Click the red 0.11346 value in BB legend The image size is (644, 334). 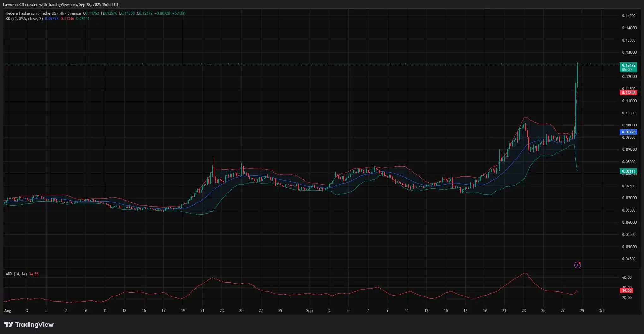pyautogui.click(x=67, y=19)
